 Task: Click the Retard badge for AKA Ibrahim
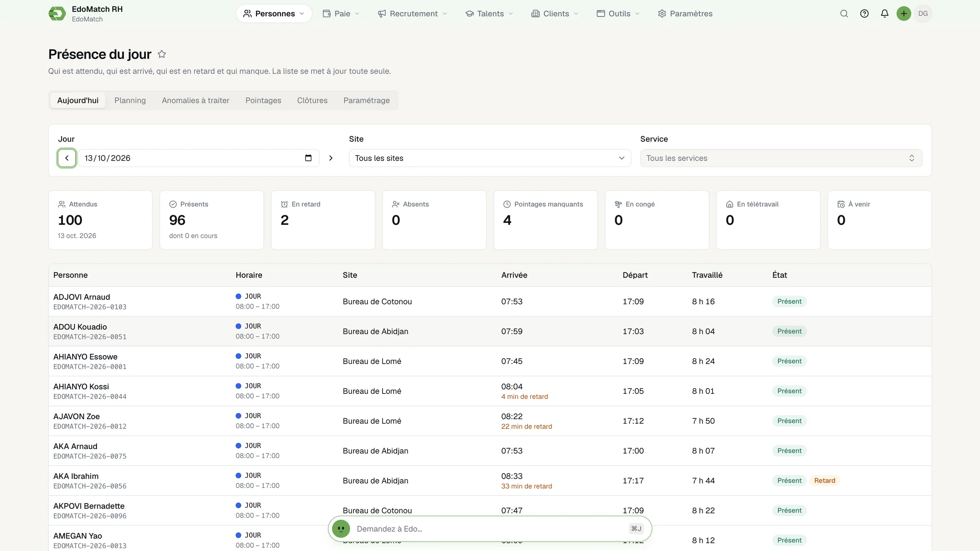[824, 480]
